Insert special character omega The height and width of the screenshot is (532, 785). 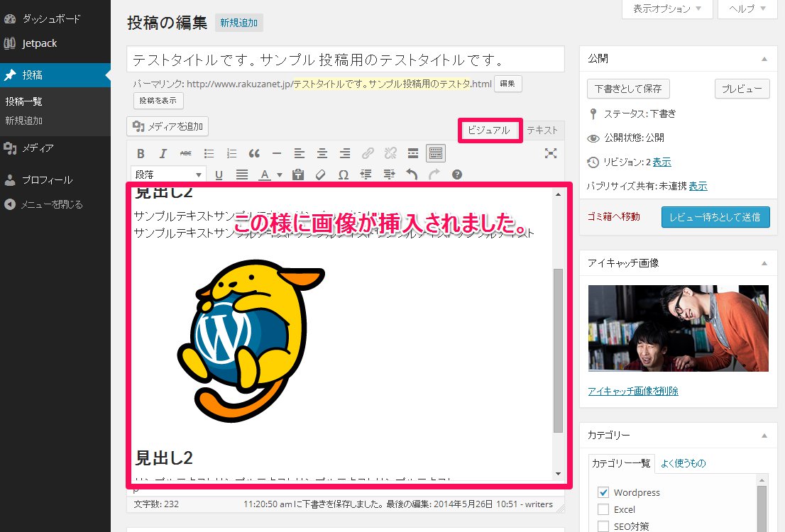tap(344, 174)
